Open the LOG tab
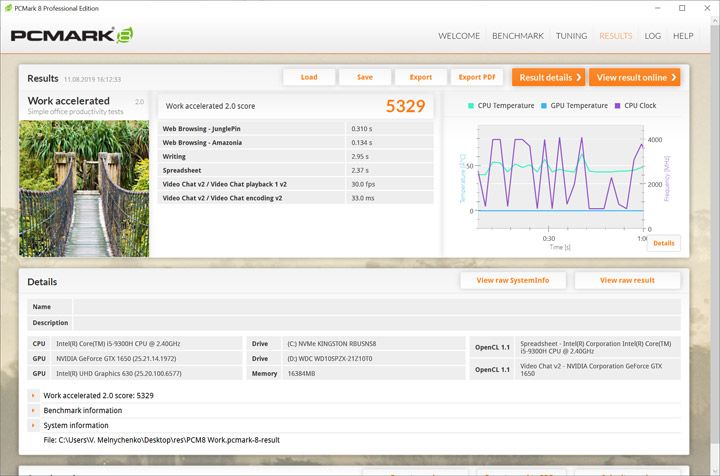The height and width of the screenshot is (476, 720). [x=652, y=36]
